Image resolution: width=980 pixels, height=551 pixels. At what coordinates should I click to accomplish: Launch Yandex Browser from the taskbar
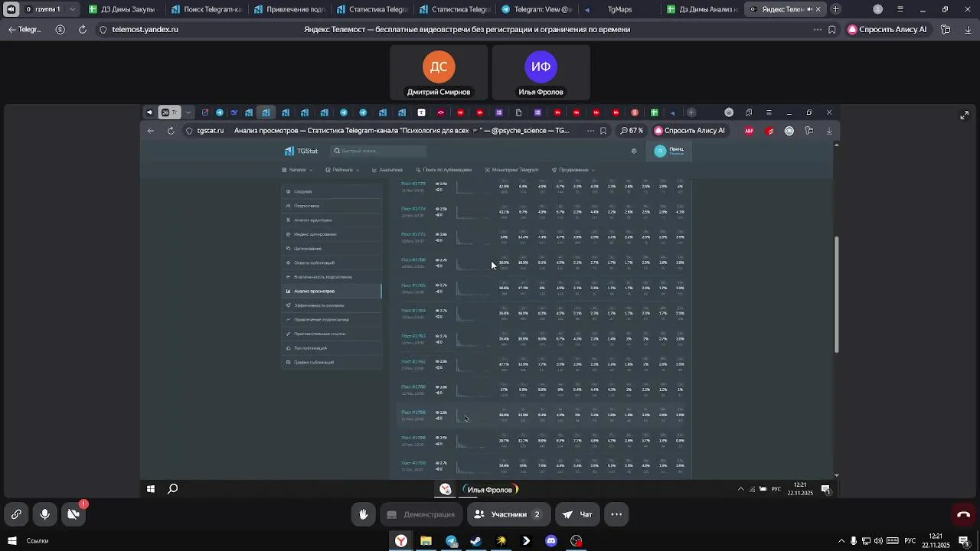pos(400,541)
